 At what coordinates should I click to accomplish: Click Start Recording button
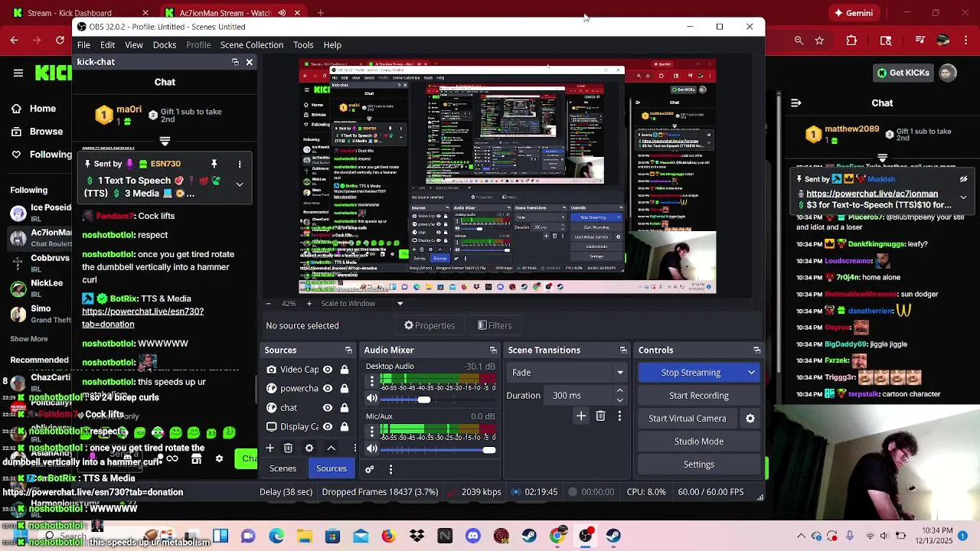tap(699, 396)
